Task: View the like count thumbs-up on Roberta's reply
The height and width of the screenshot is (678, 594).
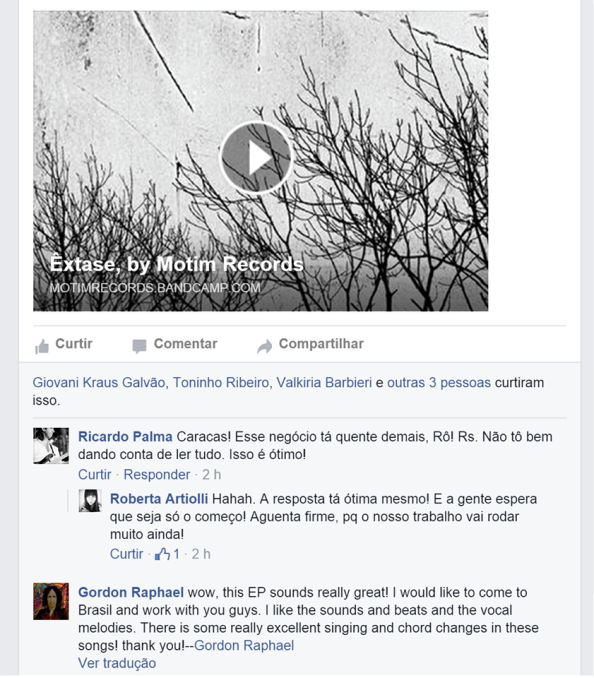Action: tap(167, 554)
